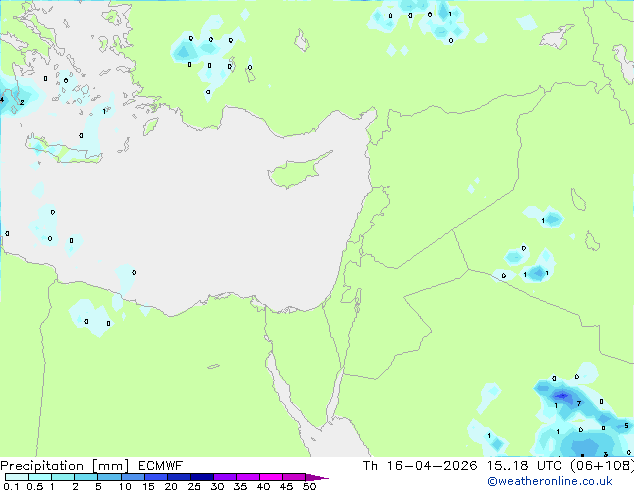Viewport: 634px width, 490px height.
Task: Click the legend label '50'
Action: point(309,486)
